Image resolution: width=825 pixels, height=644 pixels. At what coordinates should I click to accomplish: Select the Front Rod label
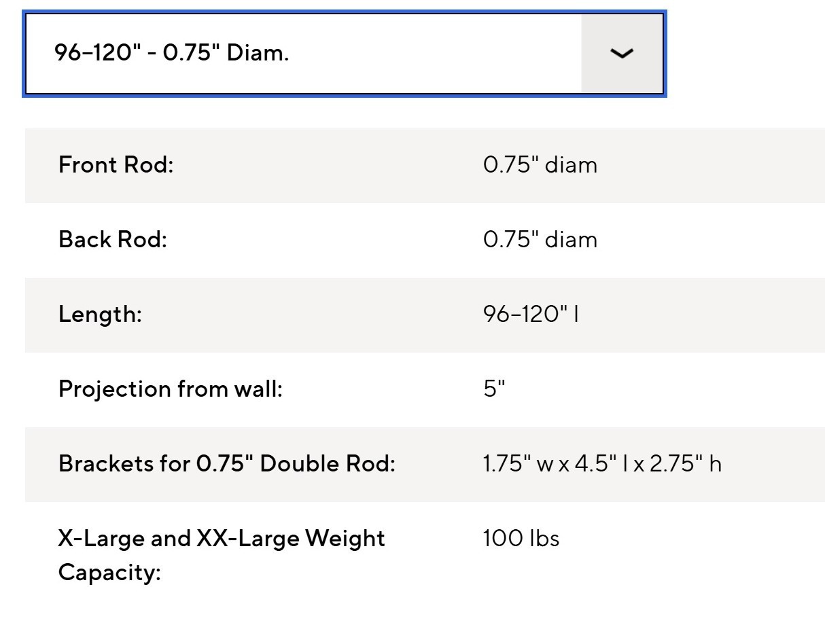[x=116, y=165]
